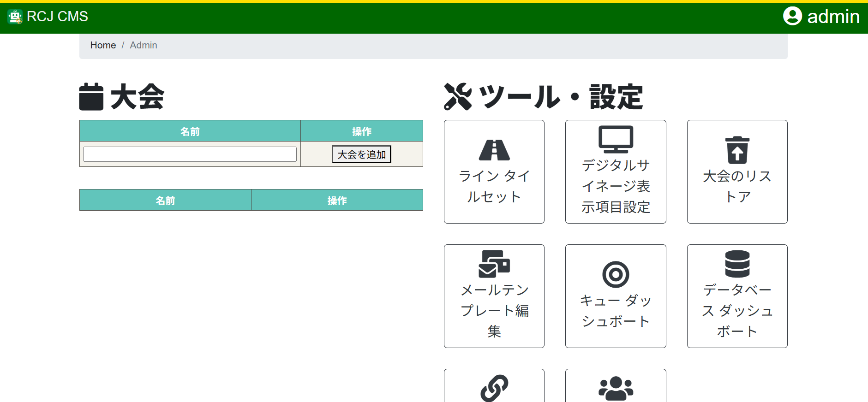Open the RCJ CMS home title link
Screen dimensions: 868x402
[57, 17]
